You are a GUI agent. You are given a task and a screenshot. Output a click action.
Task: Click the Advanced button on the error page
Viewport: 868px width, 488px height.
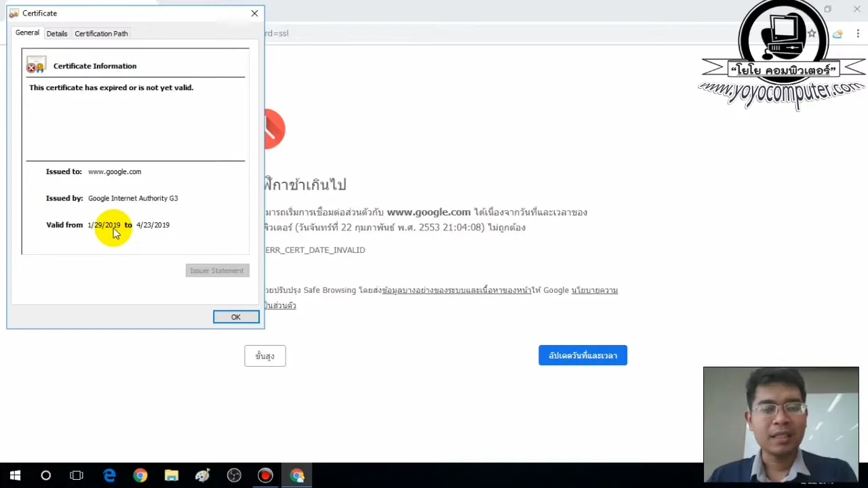tap(264, 355)
